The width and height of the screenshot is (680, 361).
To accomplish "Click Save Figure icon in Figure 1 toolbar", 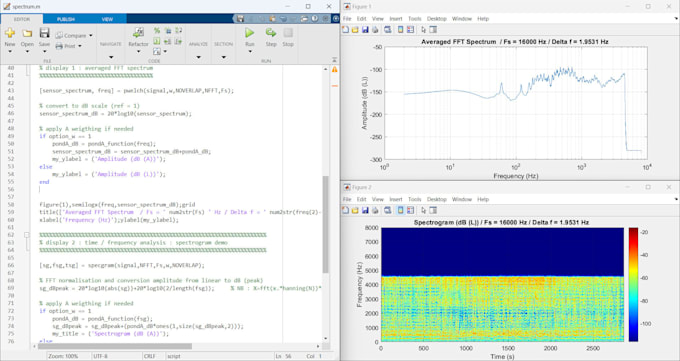I will [x=365, y=30].
